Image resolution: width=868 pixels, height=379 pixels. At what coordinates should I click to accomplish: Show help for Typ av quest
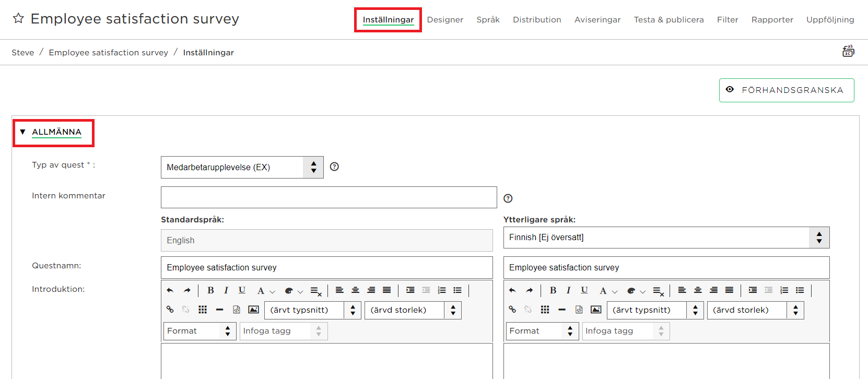(335, 167)
